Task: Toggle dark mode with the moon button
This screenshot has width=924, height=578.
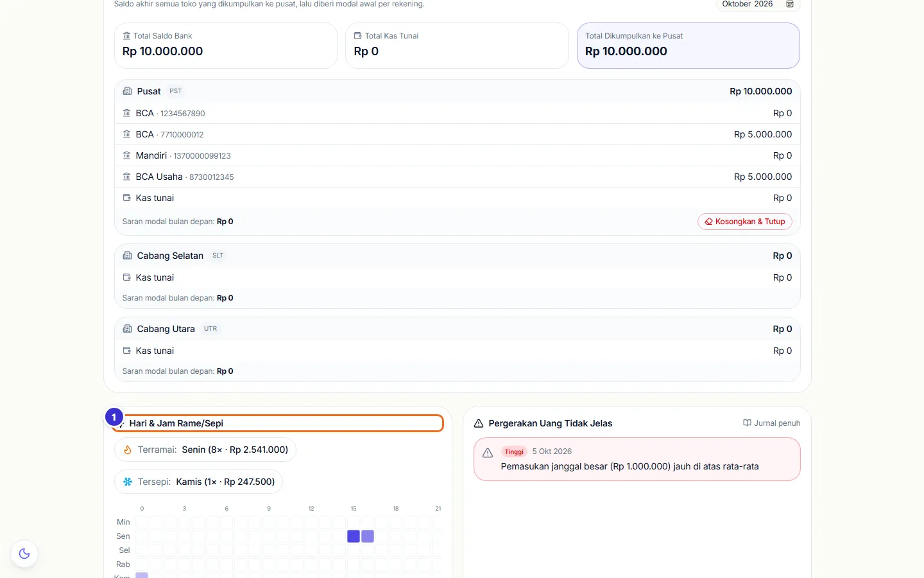Action: (x=24, y=554)
